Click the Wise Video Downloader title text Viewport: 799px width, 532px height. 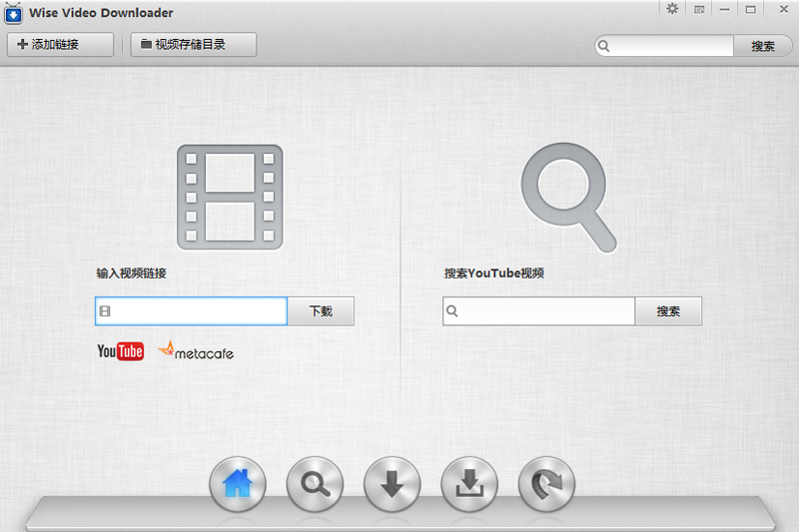coord(101,13)
